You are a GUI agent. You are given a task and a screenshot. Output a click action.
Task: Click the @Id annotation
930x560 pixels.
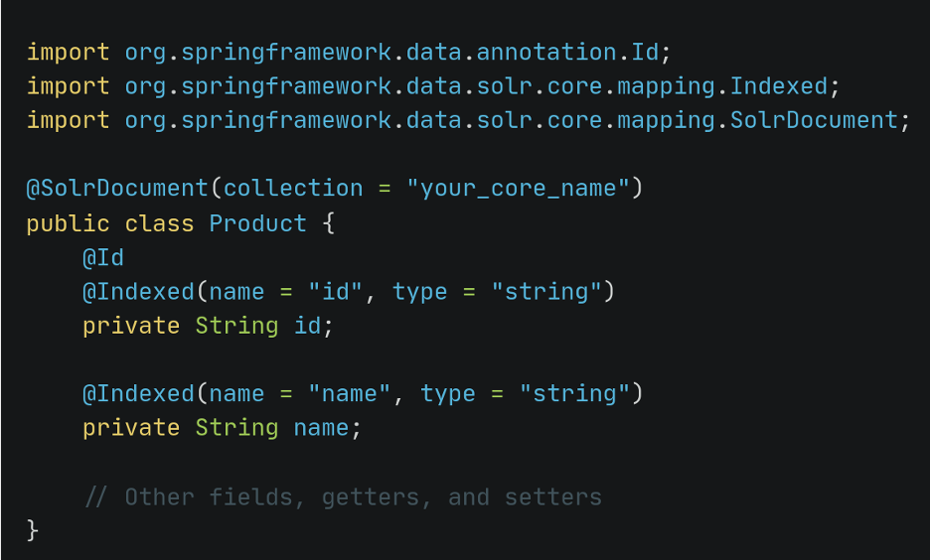[103, 258]
